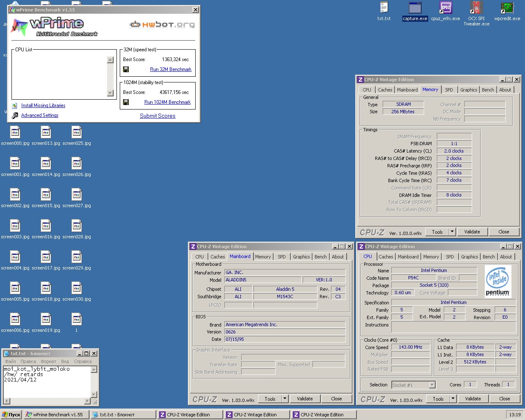Click Notepad text area
This screenshot has height=420, width=525.
(46, 382)
